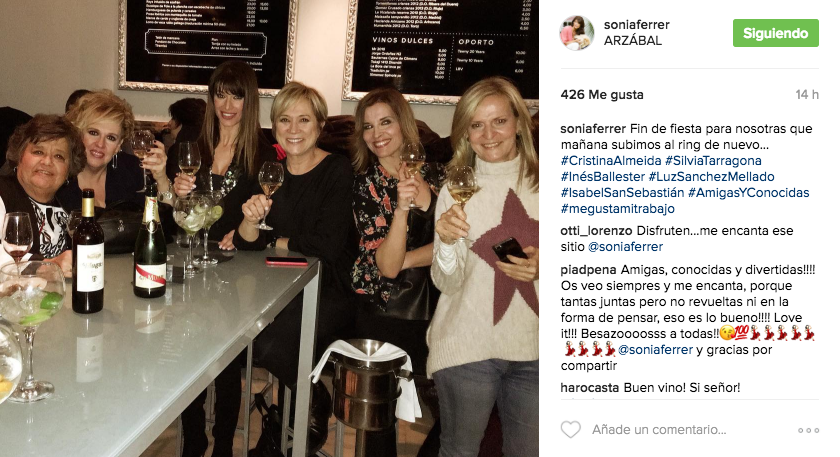Screen dimensions: 840x457
Task: Visit commenter piadpena's profile
Action: tap(589, 270)
